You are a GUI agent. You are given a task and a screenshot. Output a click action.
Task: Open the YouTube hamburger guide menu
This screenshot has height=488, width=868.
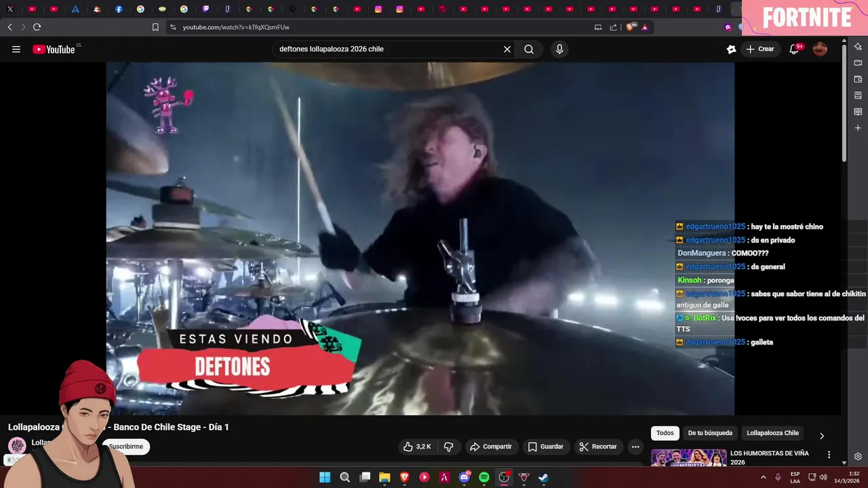[16, 49]
